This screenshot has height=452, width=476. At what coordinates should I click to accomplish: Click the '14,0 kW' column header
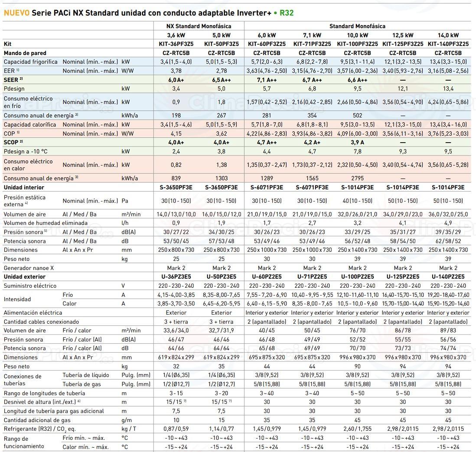(448, 35)
